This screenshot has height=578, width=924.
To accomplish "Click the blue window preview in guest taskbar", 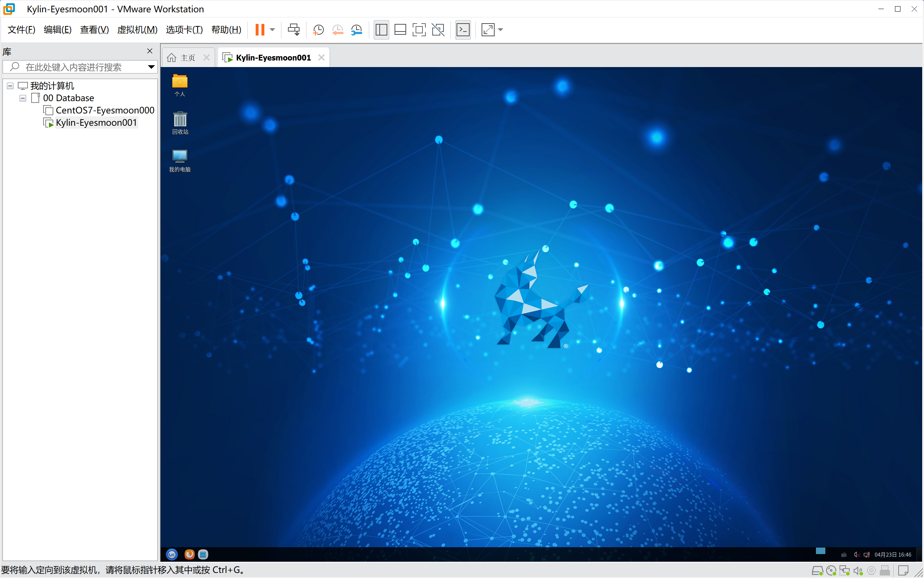I will point(820,551).
